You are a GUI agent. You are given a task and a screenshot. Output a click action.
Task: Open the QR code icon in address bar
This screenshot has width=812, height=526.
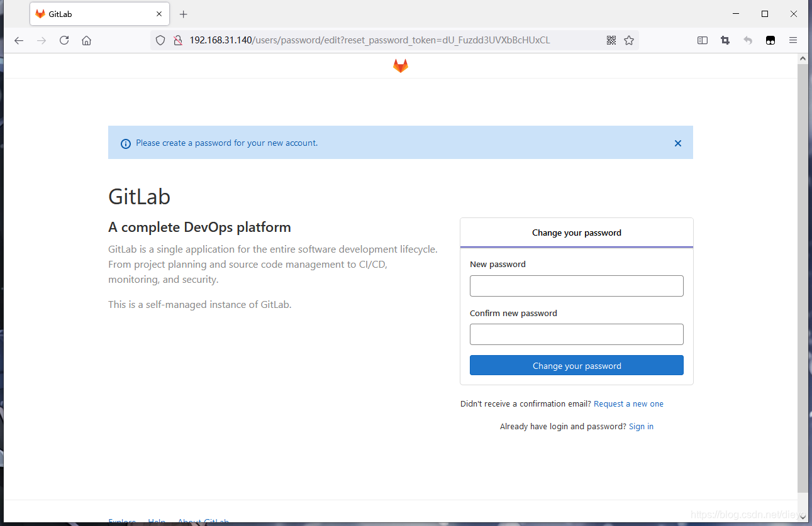pyautogui.click(x=611, y=40)
